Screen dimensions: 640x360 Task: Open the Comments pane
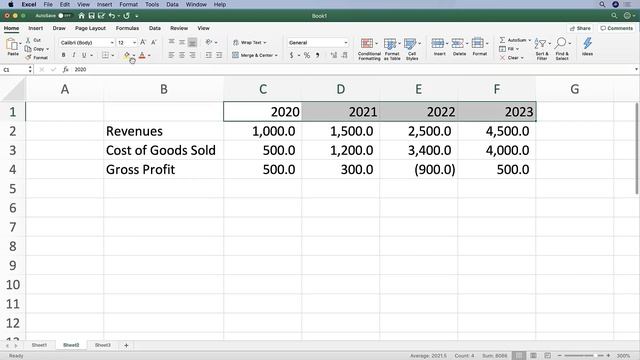click(x=616, y=28)
